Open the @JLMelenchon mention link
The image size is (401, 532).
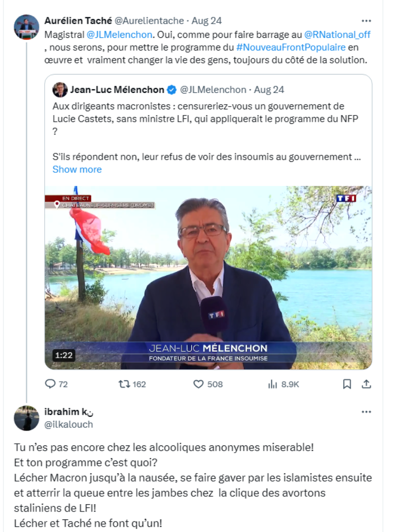click(x=119, y=35)
